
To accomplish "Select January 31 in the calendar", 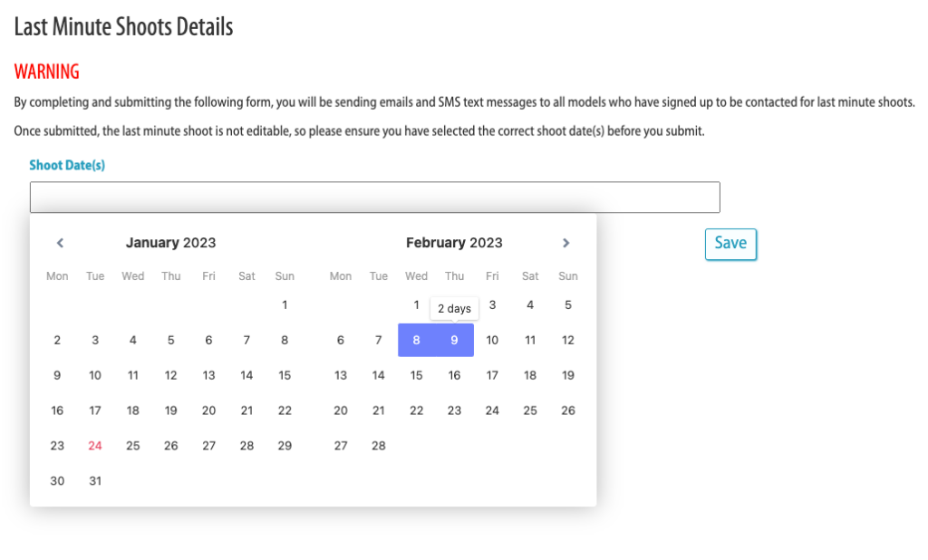I will coord(95,481).
